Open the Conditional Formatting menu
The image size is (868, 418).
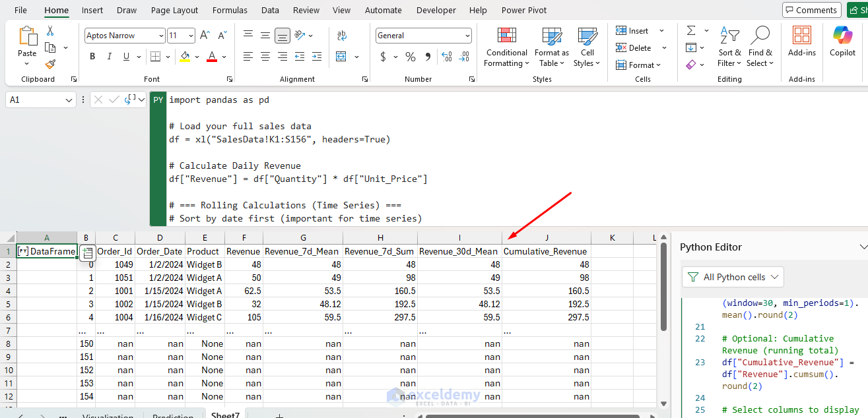(506, 47)
